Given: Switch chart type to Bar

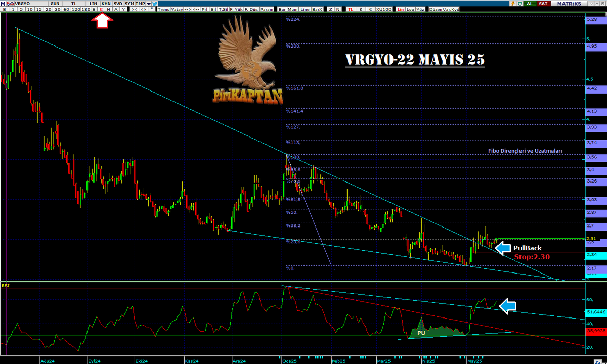Looking at the screenshot, I should point(282,10).
